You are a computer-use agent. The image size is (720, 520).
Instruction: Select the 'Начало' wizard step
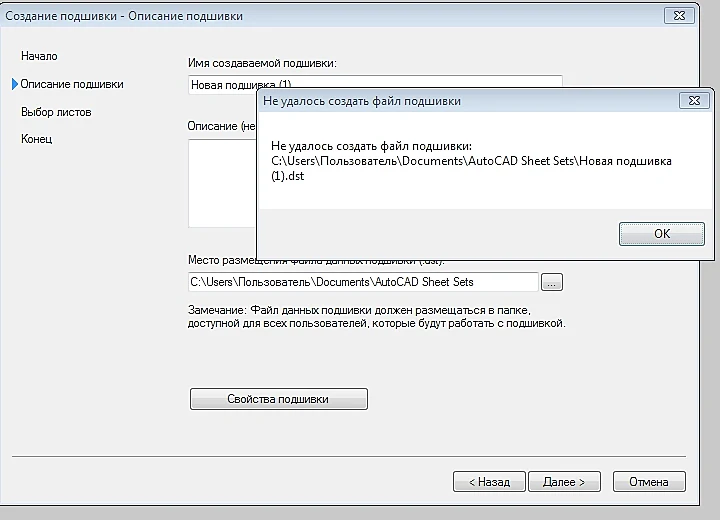[x=39, y=56]
